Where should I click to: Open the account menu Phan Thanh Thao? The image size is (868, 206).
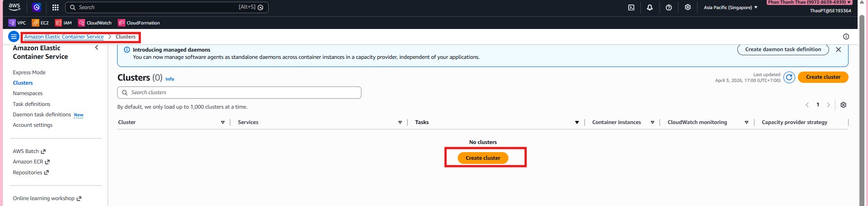(809, 2)
